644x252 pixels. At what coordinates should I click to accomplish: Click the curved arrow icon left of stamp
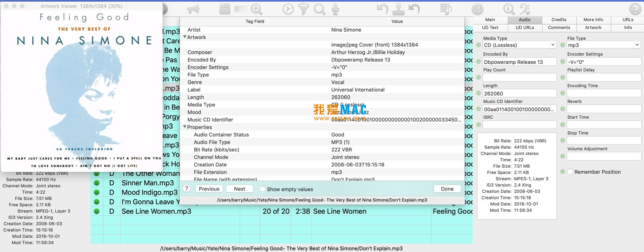pos(382,9)
